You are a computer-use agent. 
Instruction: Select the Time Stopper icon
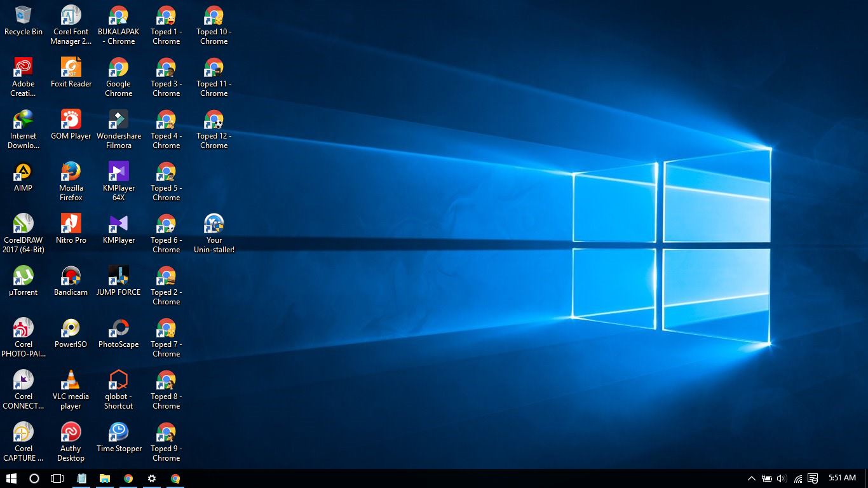118,437
